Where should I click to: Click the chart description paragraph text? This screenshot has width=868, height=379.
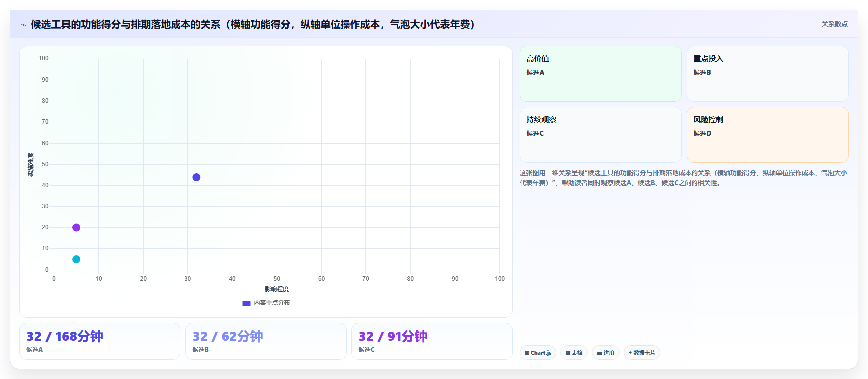pyautogui.click(x=683, y=178)
